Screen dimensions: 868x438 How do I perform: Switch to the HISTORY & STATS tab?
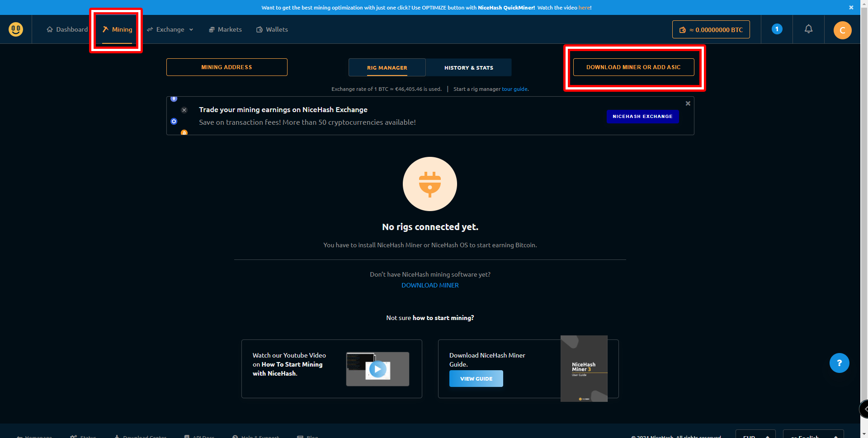coord(469,67)
